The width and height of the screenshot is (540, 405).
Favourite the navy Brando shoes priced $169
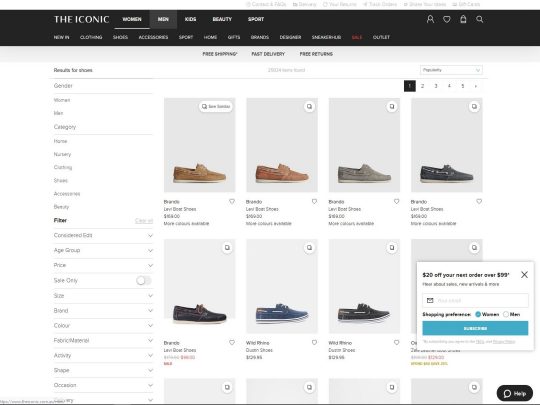[x=479, y=201]
